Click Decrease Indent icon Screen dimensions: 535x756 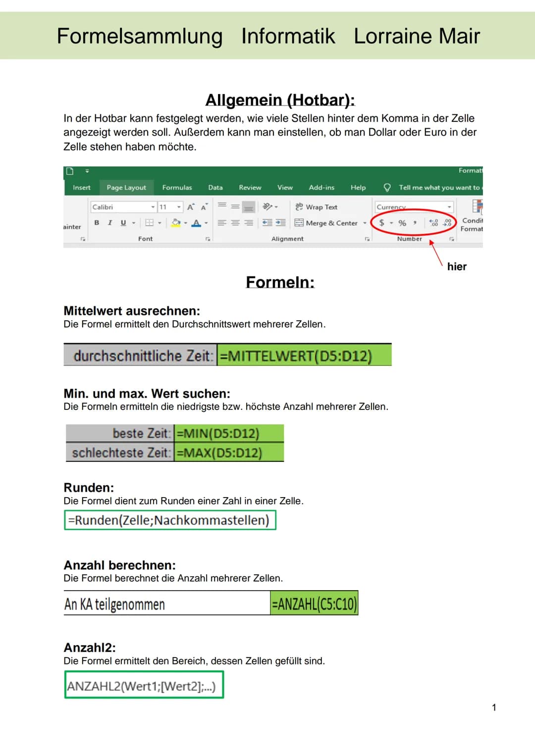(267, 223)
